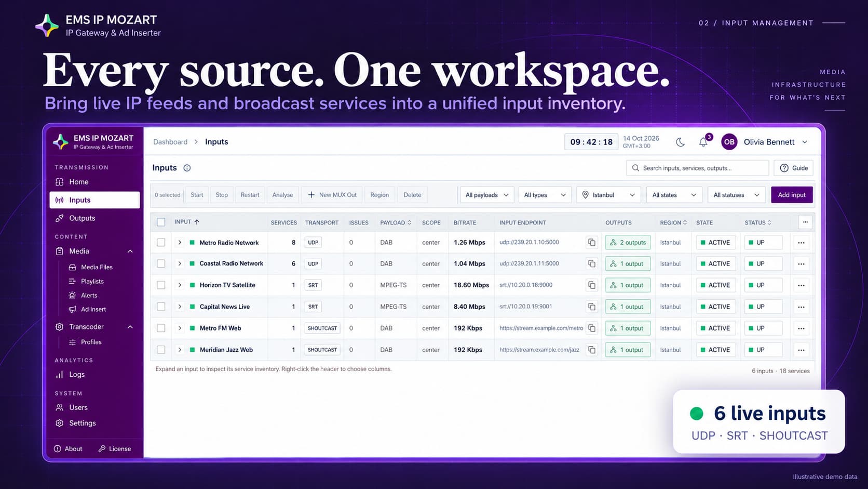This screenshot has width=868, height=489.
Task: Open the All payloads filter dropdown
Action: (x=487, y=195)
